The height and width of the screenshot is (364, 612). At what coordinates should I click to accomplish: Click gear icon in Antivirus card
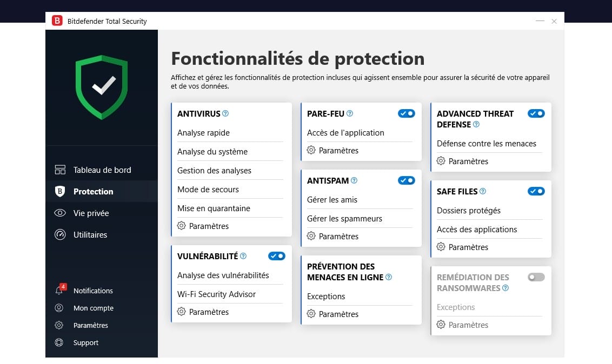click(x=182, y=226)
